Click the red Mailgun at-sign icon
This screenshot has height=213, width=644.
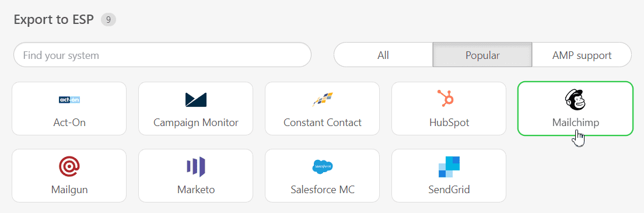coord(69,166)
